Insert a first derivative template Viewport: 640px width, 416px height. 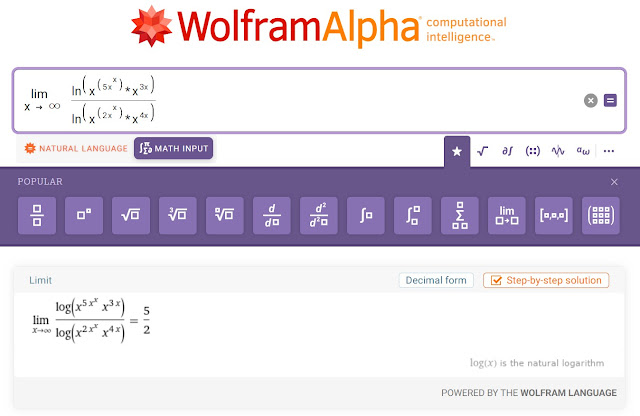[x=272, y=215]
